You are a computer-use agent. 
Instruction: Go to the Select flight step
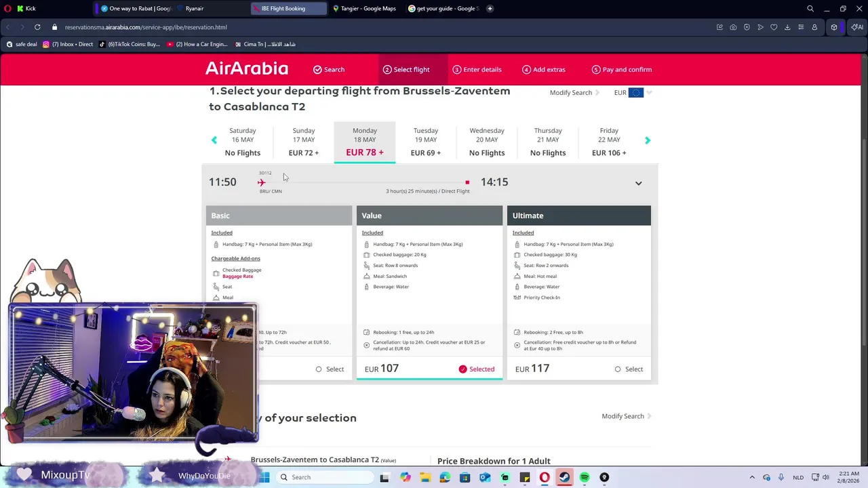(406, 69)
